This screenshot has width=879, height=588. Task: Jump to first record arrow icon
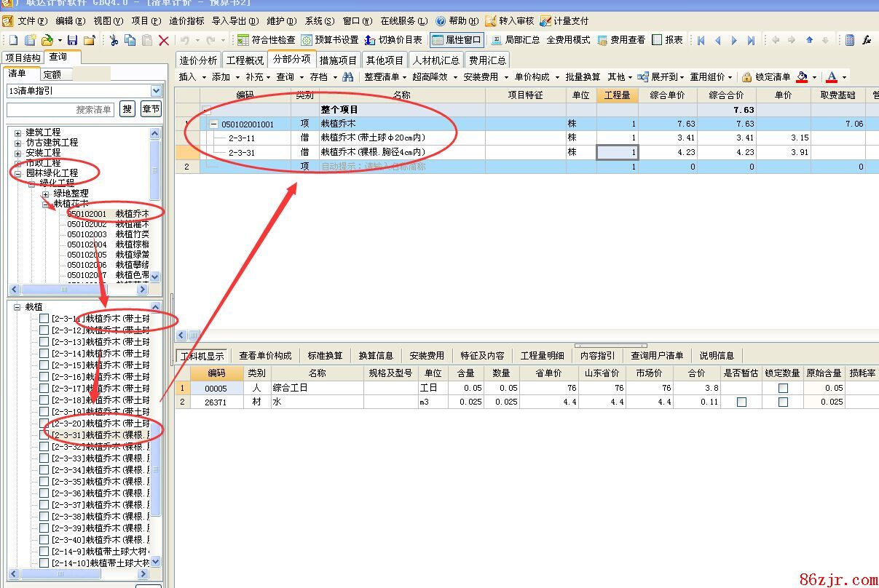(701, 41)
